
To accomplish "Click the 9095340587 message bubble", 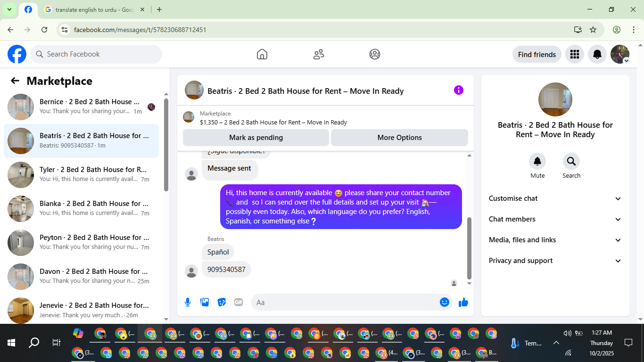I will (x=226, y=270).
